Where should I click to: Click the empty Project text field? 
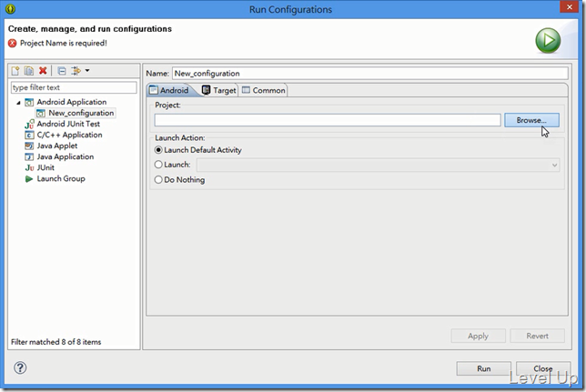point(328,120)
